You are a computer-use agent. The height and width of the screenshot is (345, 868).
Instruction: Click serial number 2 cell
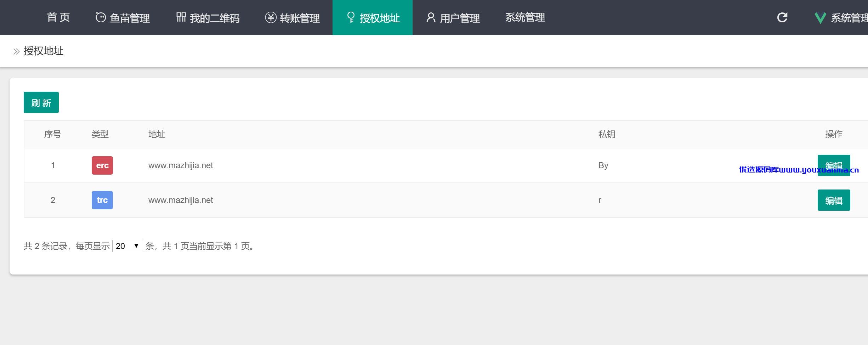point(53,200)
